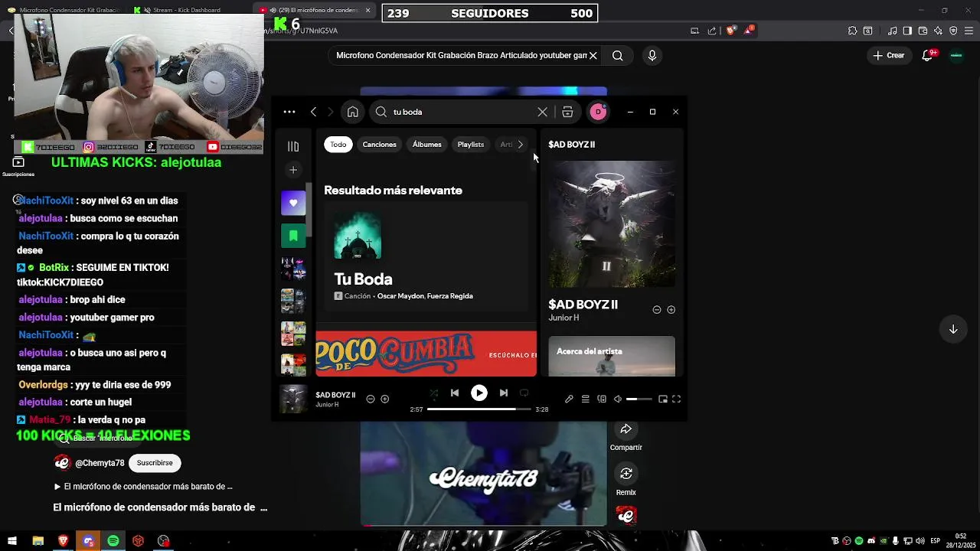Viewport: 980px width, 551px height.
Task: Select Canciones filter chip
Action: (x=380, y=144)
